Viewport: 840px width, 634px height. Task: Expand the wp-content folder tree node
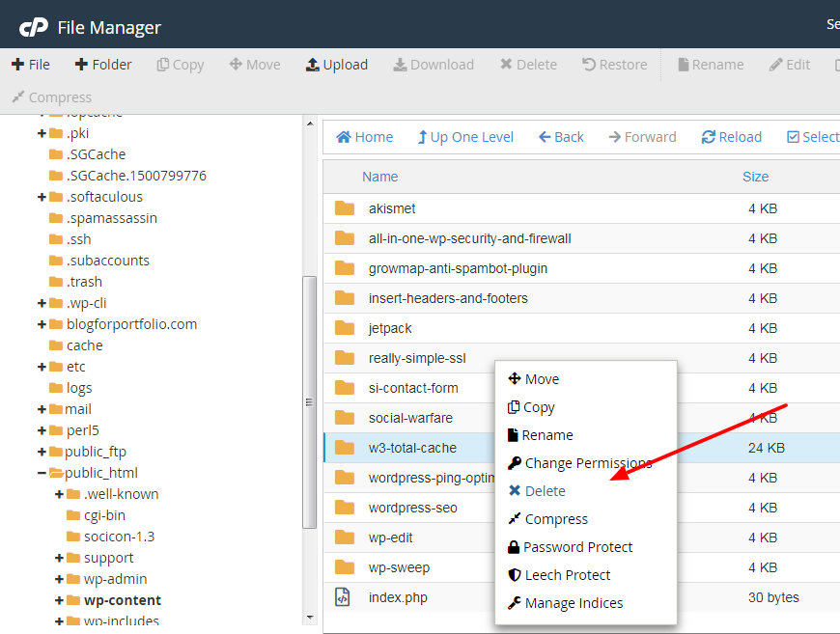(60, 601)
